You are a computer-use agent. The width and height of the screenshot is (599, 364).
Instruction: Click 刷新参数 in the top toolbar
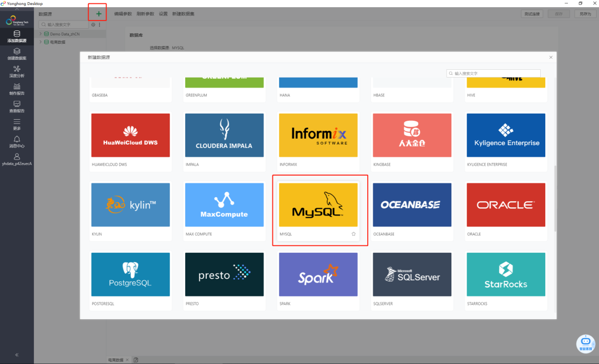[x=145, y=14]
